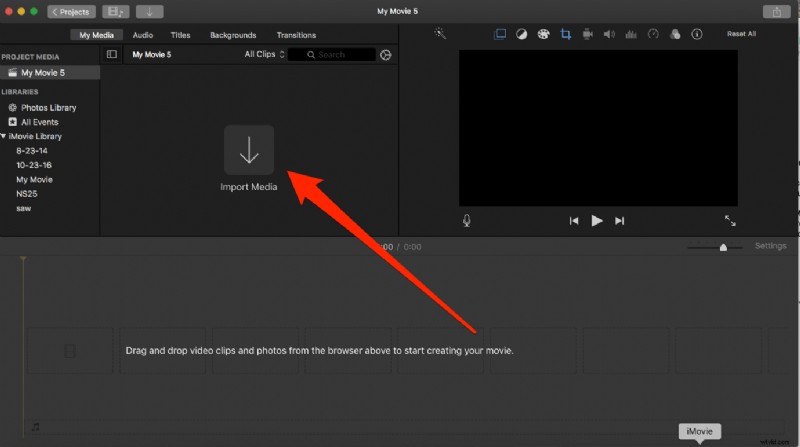Select the 10-23-16 event
This screenshot has width=800, height=447.
pyautogui.click(x=34, y=165)
